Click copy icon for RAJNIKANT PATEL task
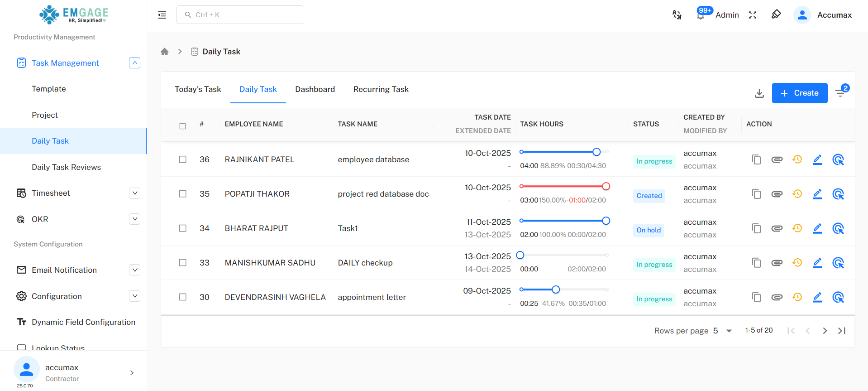Screen dimensions: 868x391 [x=756, y=159]
